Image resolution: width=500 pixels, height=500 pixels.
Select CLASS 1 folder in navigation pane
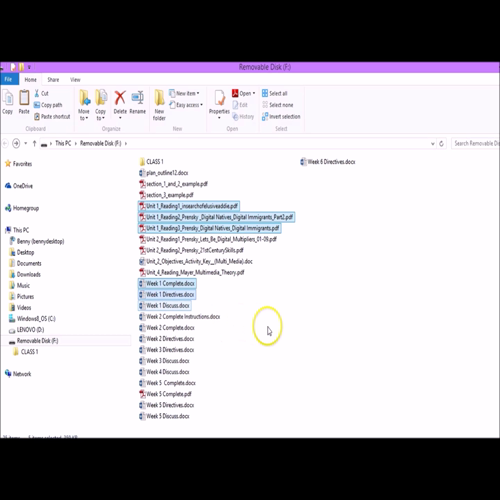(x=26, y=352)
